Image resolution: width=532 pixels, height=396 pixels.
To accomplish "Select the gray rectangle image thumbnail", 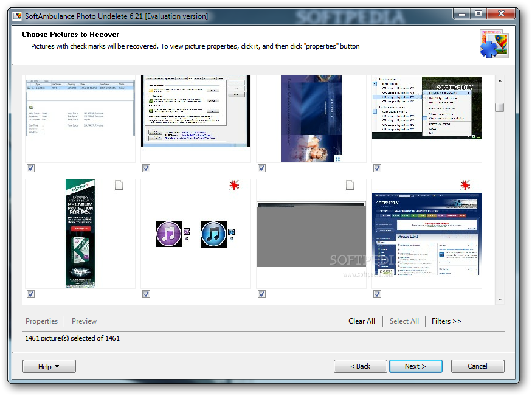I will 311,234.
